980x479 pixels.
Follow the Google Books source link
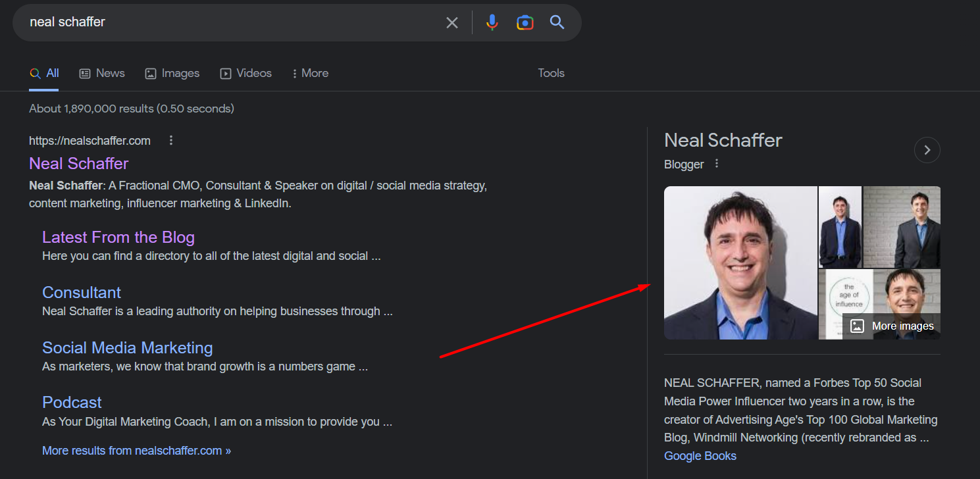click(700, 456)
